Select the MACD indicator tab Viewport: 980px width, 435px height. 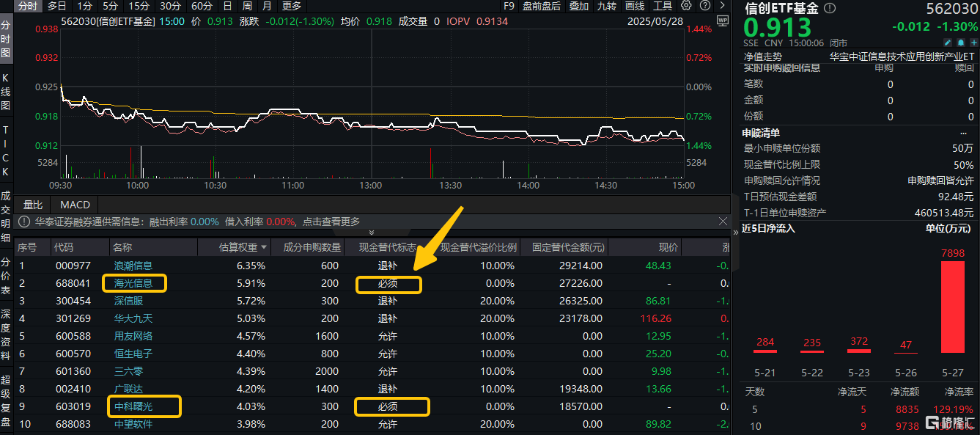tap(75, 205)
